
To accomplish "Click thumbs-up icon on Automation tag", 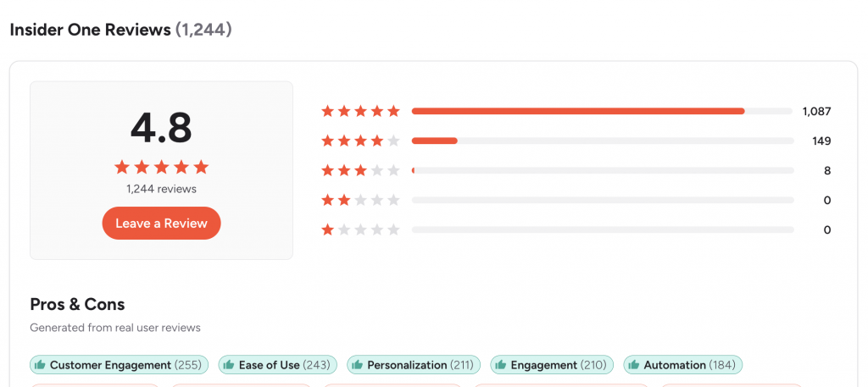I will (x=634, y=365).
